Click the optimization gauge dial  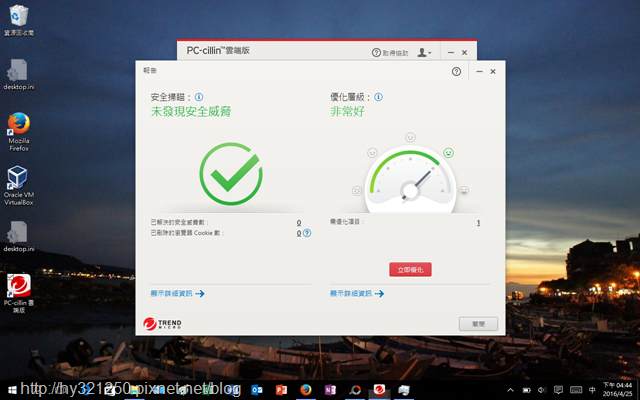click(x=410, y=180)
